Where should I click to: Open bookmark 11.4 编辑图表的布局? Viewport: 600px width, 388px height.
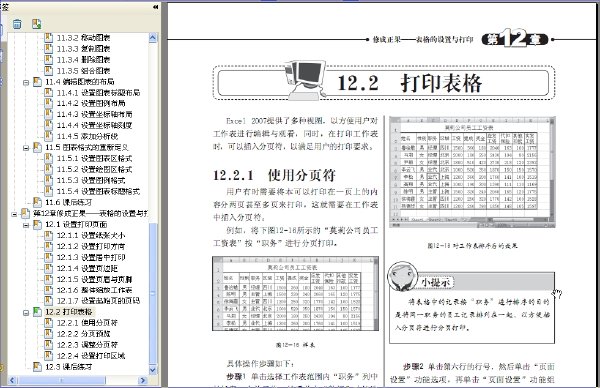pyautogui.click(x=80, y=82)
